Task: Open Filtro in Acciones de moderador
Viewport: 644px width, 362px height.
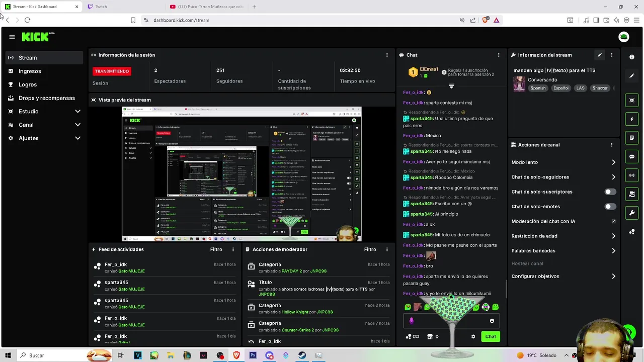Action: point(370,249)
